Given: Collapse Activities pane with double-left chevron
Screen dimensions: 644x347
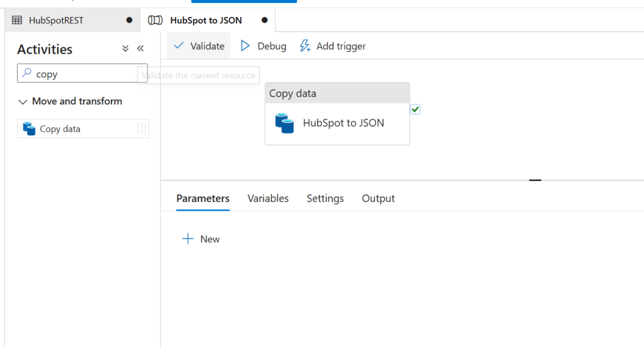Looking at the screenshot, I should click(141, 49).
